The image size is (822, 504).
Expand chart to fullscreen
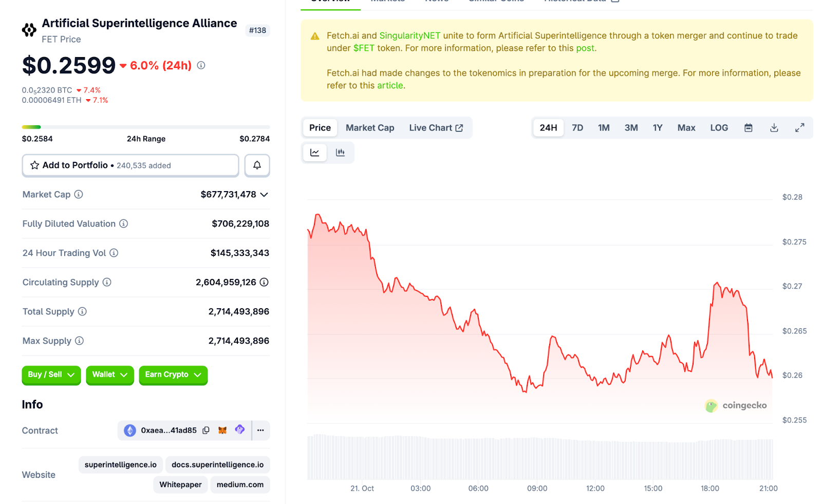[x=799, y=128]
